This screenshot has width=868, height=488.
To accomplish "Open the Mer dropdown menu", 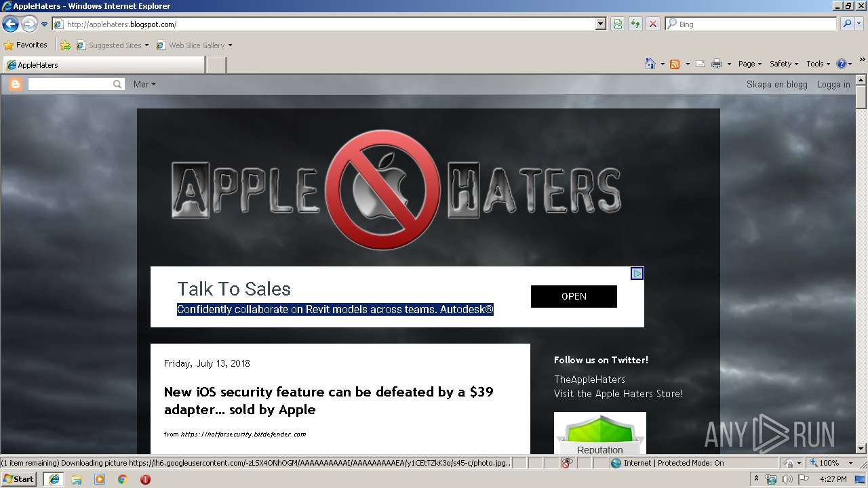I will 144,84.
